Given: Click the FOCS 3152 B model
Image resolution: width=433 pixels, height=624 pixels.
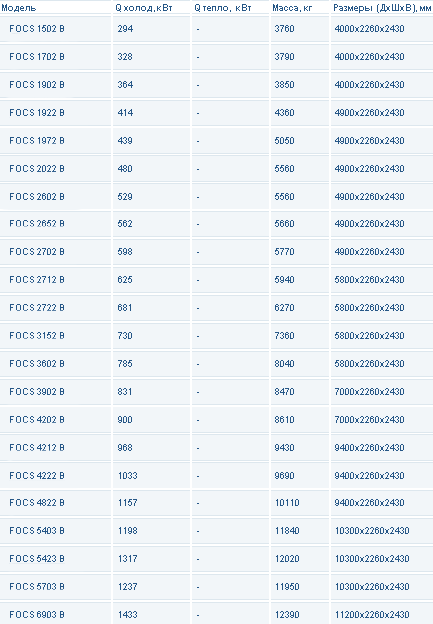Looking at the screenshot, I should [x=37, y=335].
